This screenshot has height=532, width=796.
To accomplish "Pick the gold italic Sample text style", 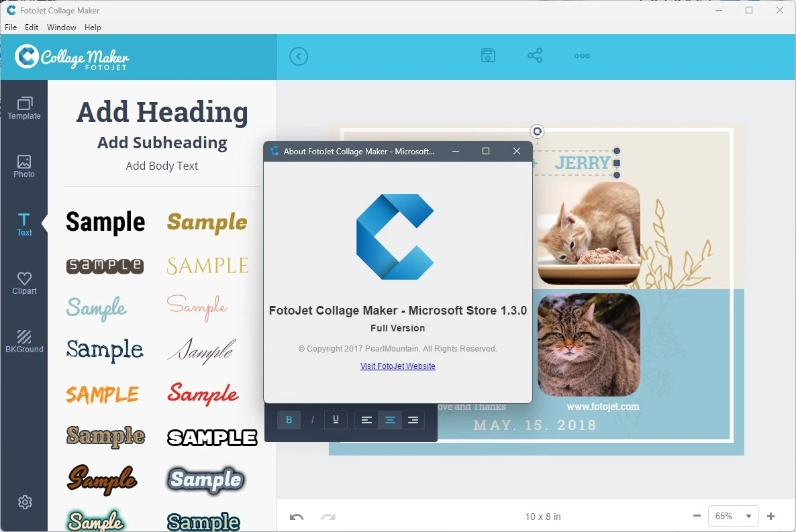I will point(207,222).
